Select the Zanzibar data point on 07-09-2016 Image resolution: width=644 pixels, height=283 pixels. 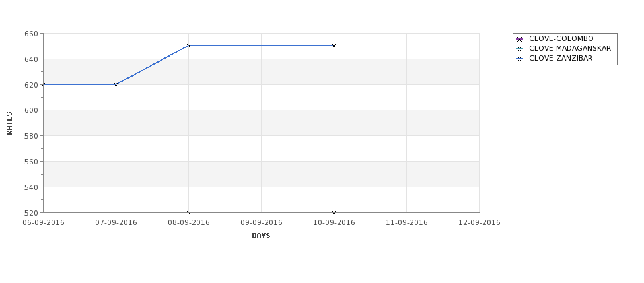pos(116,84)
